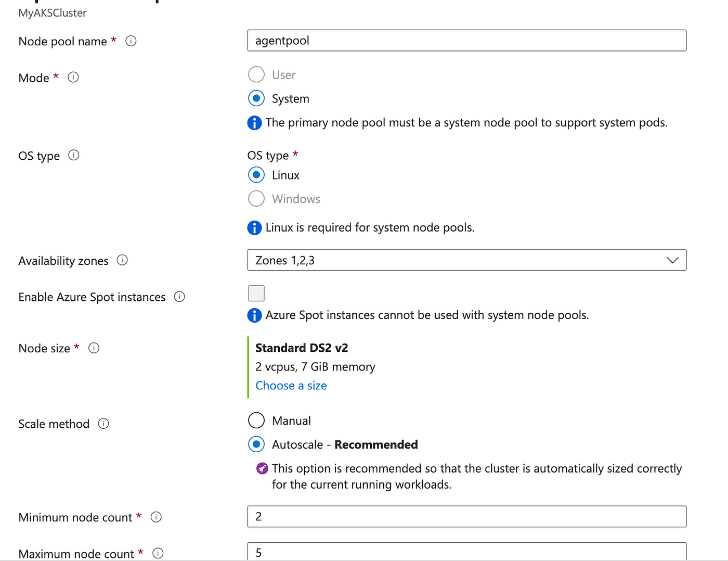Click the MyAKSCluster subtitle text
The image size is (728, 561).
(53, 13)
